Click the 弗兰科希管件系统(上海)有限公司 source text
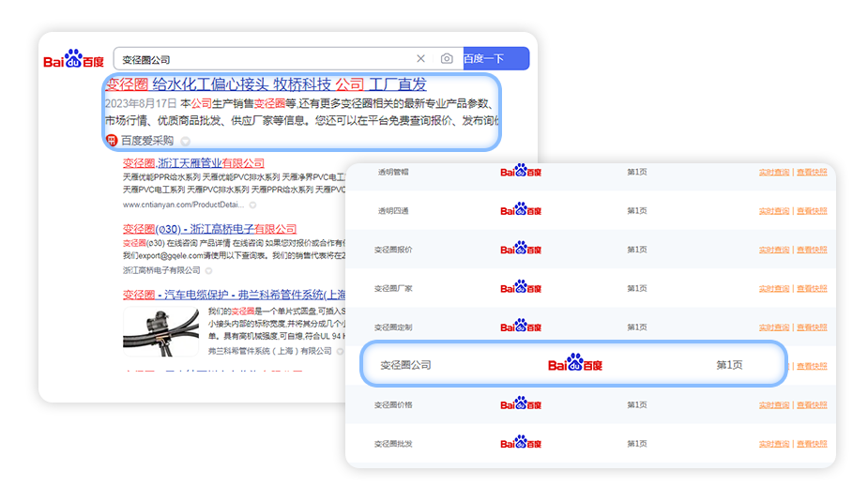The width and height of the screenshot is (868, 502). pos(270,352)
